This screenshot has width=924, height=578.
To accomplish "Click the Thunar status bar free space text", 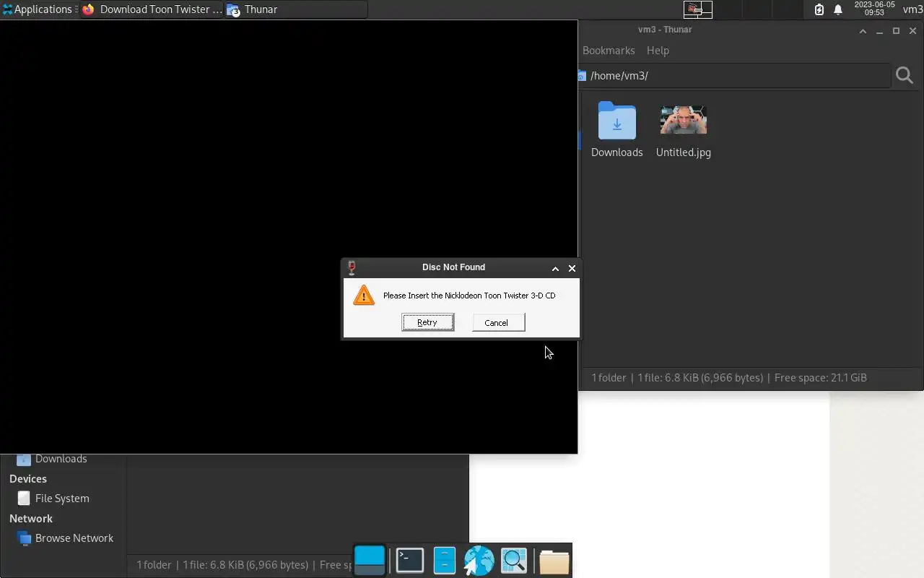I will point(820,378).
